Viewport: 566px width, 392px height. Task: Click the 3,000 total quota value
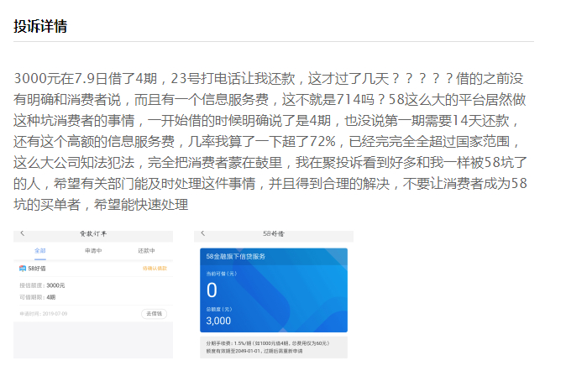[x=218, y=321]
